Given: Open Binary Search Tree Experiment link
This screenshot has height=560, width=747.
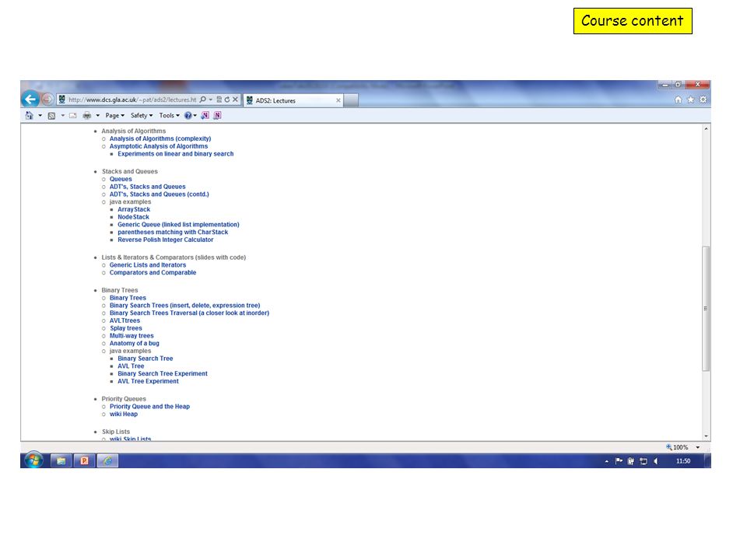Looking at the screenshot, I should coord(163,374).
